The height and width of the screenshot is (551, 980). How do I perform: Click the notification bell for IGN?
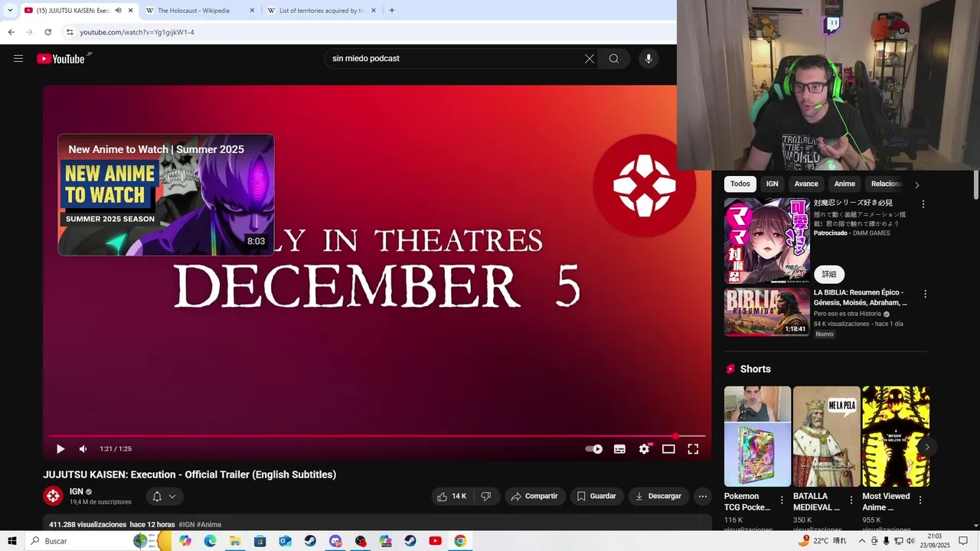click(157, 497)
